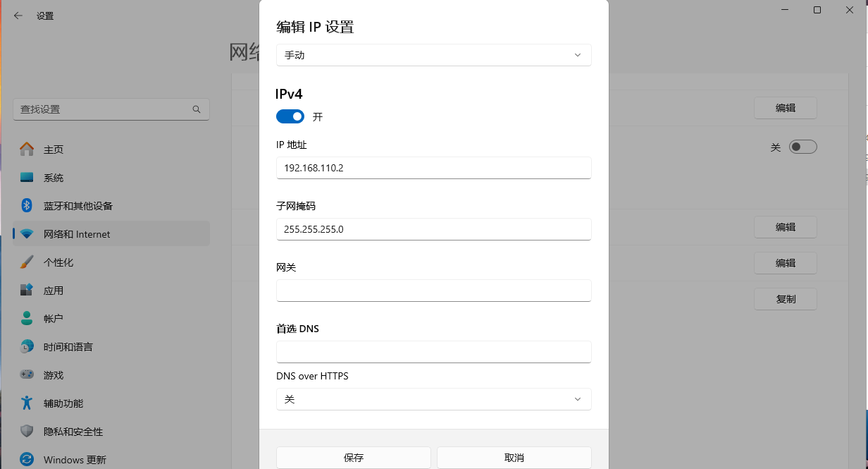Save the IP settings with 保存
Viewport: 868px width, 469px height.
pyautogui.click(x=353, y=457)
